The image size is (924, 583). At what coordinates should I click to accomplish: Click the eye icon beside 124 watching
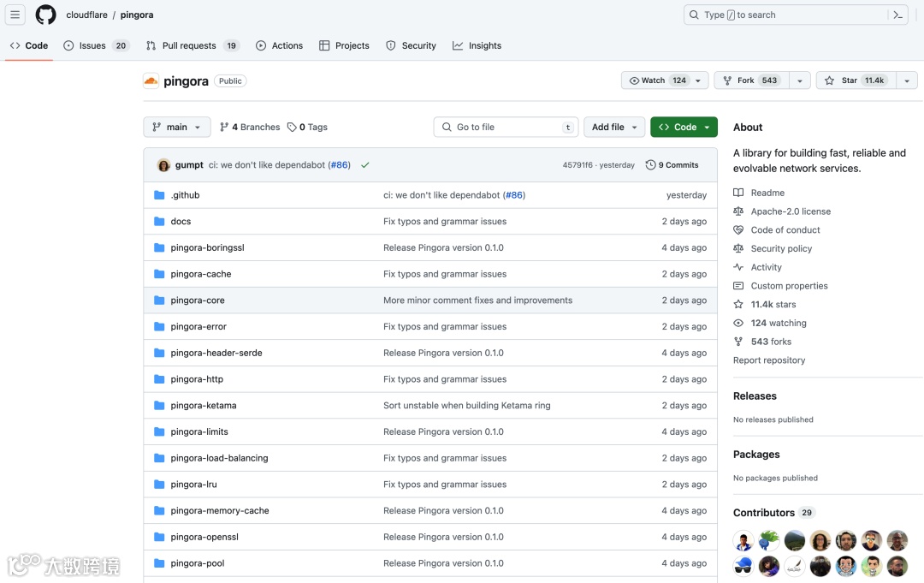point(738,323)
